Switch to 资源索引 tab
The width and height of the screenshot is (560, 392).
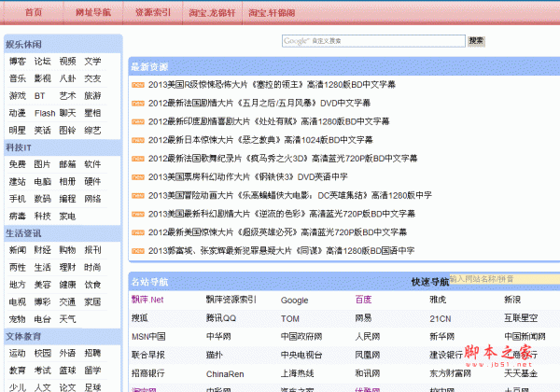[153, 12]
